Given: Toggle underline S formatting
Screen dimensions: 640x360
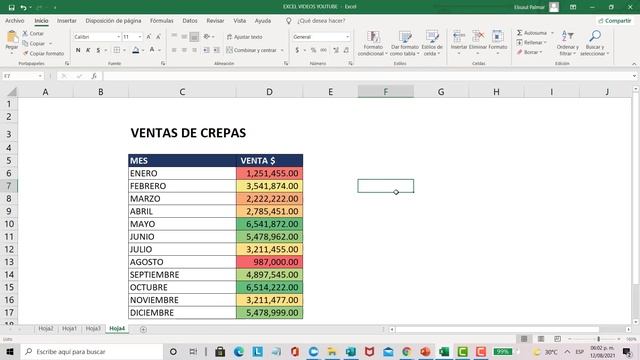Looking at the screenshot, I should [x=98, y=50].
